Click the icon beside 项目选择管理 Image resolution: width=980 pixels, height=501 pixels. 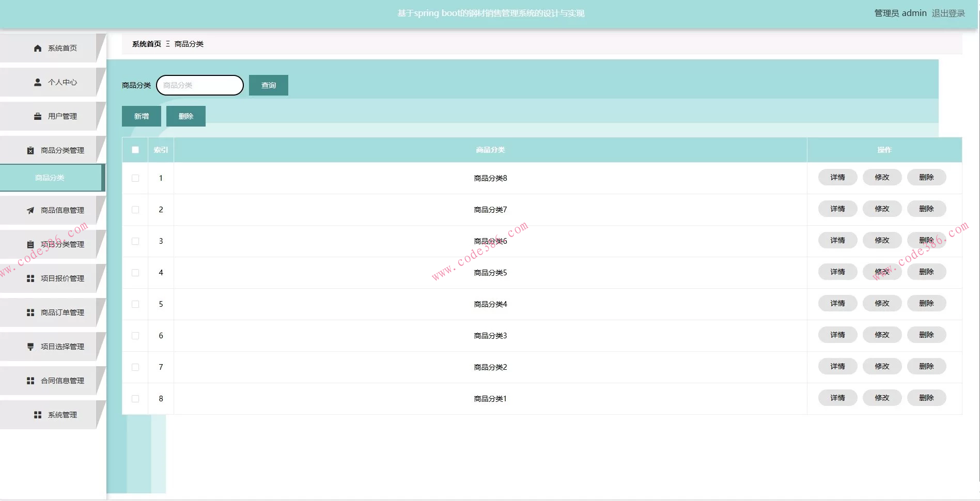30,347
